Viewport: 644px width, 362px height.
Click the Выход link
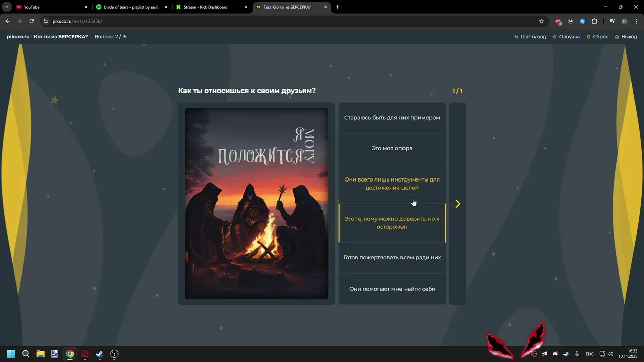pyautogui.click(x=626, y=37)
